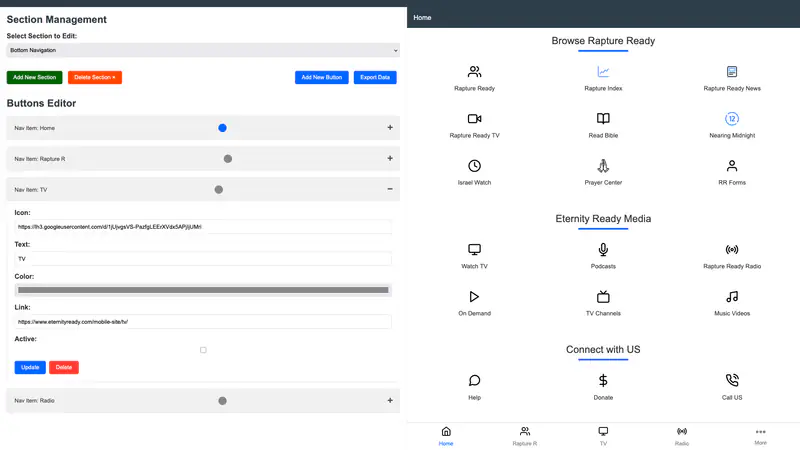800x450 pixels.
Task: Open the Rapture Ready News icon
Action: click(x=732, y=72)
